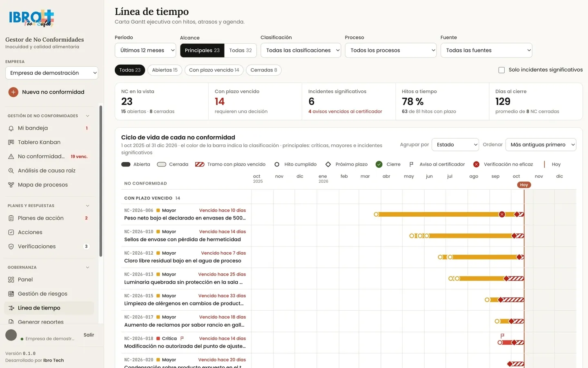Enable Solo incidentes significativos checkbox
The height and width of the screenshot is (368, 588).
coord(501,70)
